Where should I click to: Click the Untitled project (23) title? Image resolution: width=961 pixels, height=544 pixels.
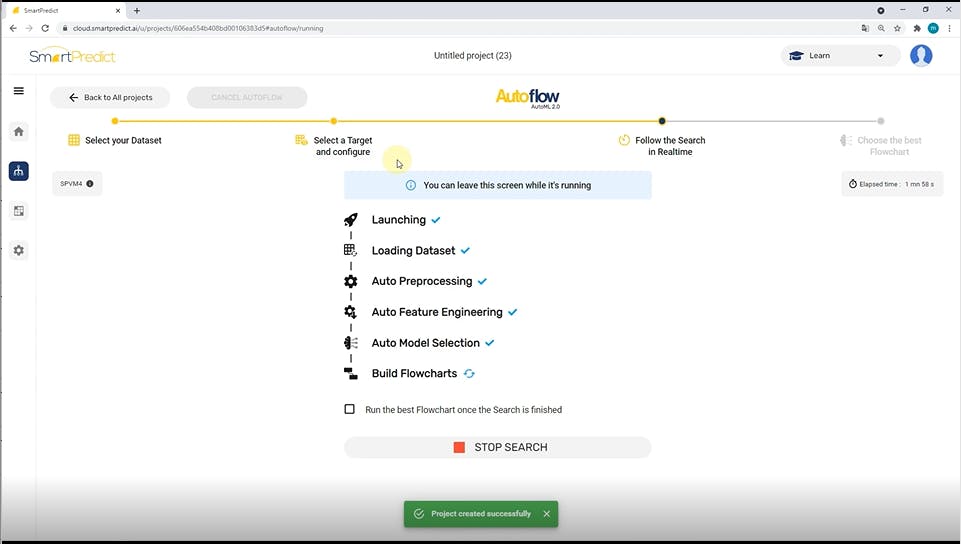[473, 56]
